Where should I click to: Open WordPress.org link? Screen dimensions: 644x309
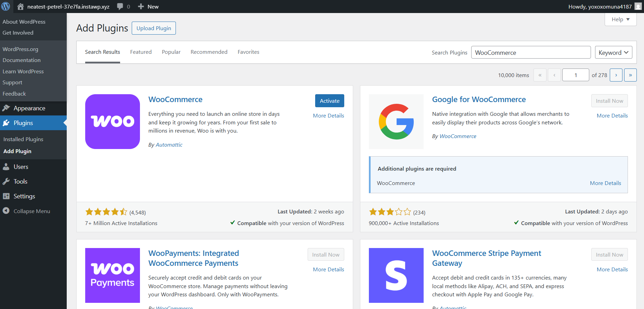[x=21, y=49]
